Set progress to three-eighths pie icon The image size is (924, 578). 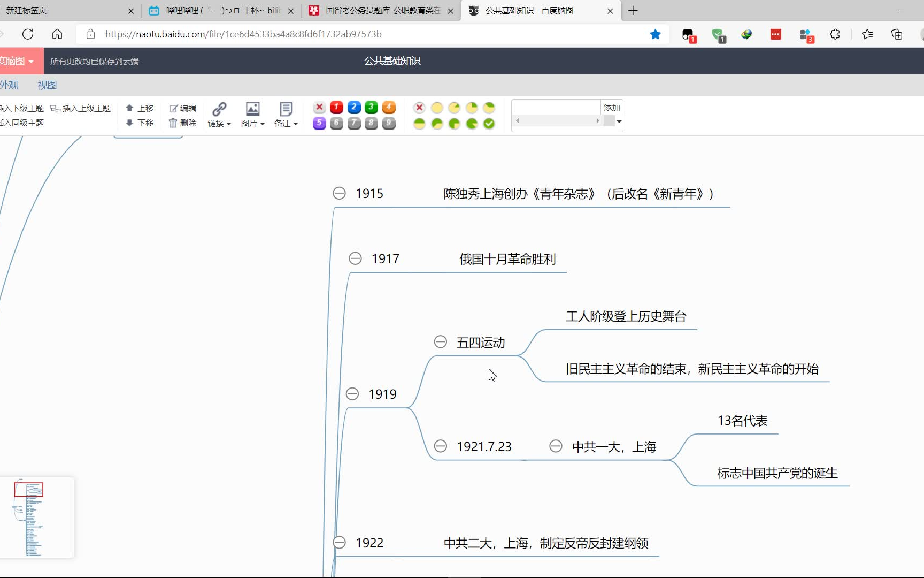[x=489, y=108]
